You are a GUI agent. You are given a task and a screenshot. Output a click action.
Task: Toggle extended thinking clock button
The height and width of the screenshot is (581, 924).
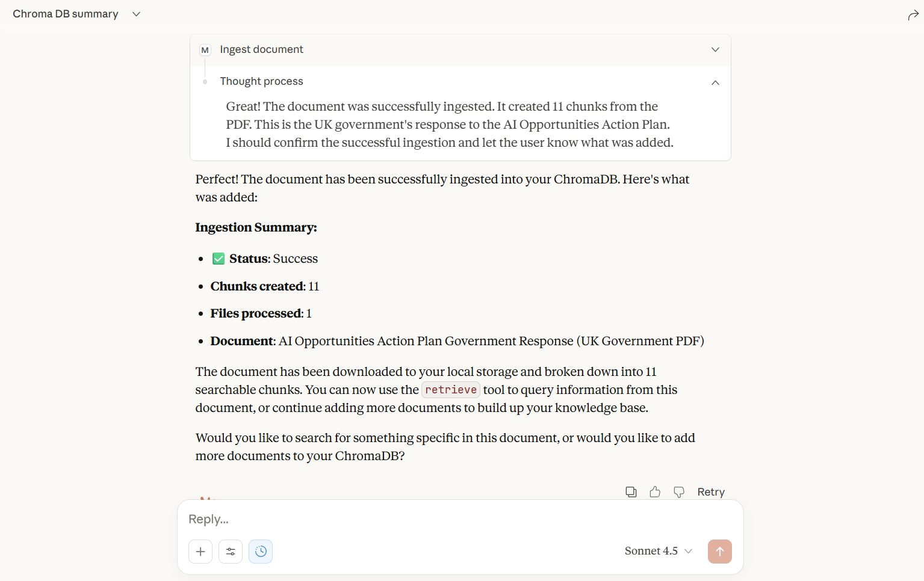coord(261,552)
